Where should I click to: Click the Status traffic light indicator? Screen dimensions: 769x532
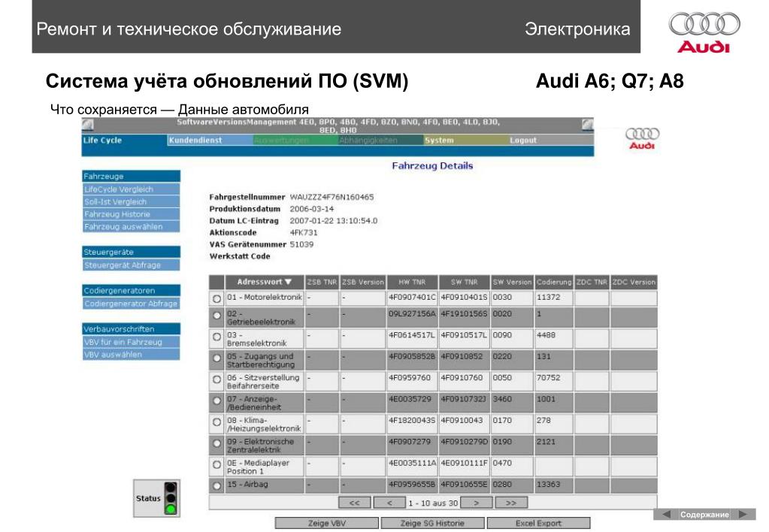[x=171, y=498]
